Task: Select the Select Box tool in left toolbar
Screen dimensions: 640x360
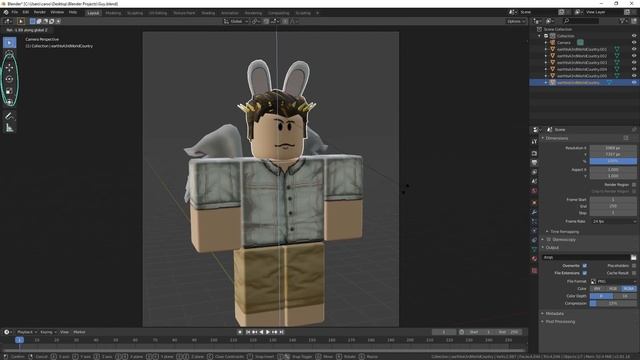Action: (9, 42)
